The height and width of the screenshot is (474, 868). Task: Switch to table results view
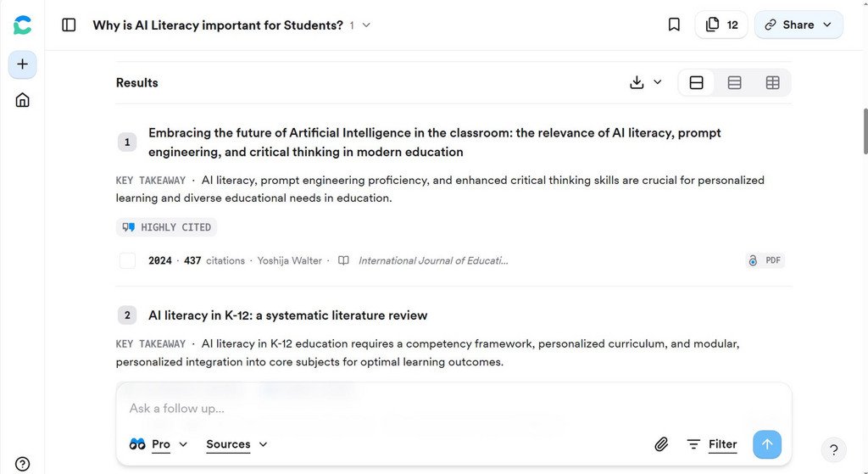tap(772, 82)
